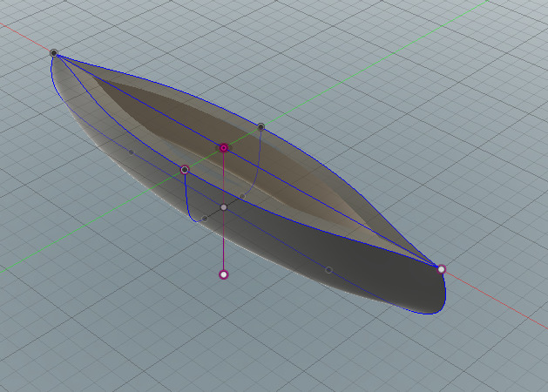The image size is (548, 392).
Task: Click the faint control point on the hull's lower-right side
Action: [328, 270]
